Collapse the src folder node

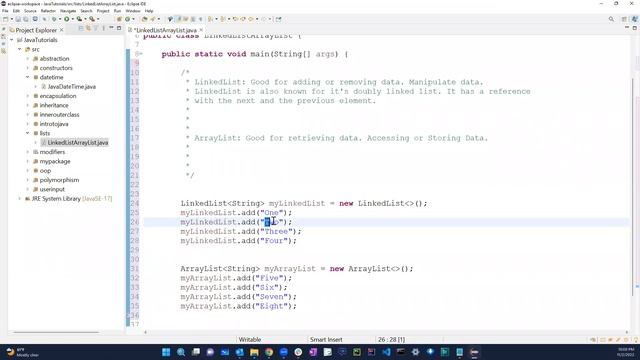pyautogui.click(x=20, y=49)
